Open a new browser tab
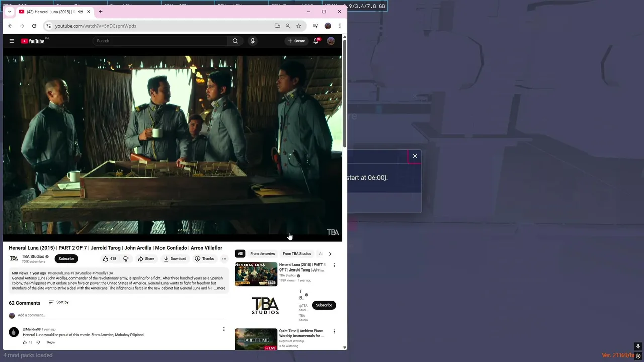Viewport: 644px width, 362px height. [101, 11]
